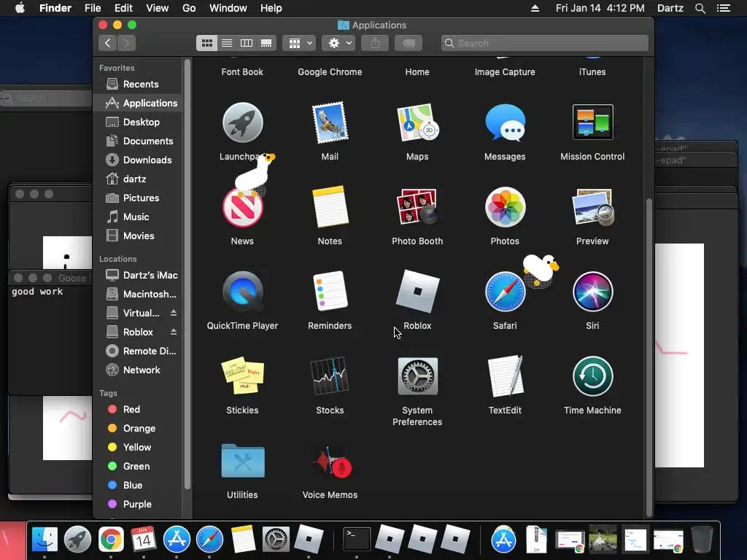This screenshot has height=560, width=747.
Task: Open the Launchpad app icon
Action: [x=242, y=122]
